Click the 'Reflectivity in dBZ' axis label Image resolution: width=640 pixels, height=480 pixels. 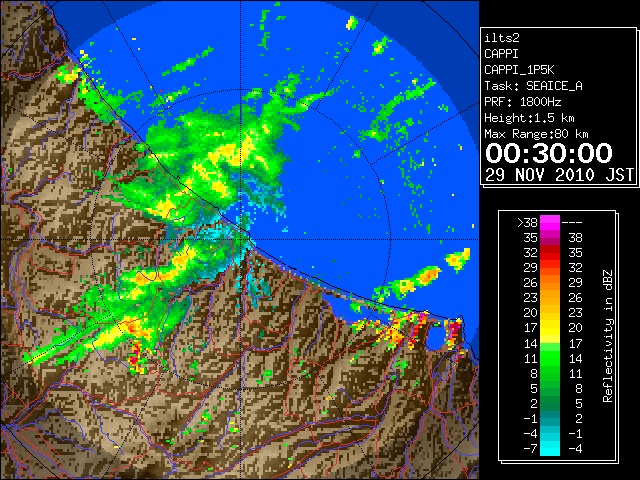tap(607, 336)
